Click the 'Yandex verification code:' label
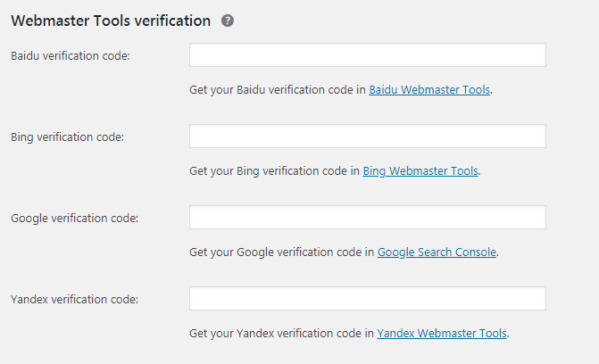The width and height of the screenshot is (599, 364). point(75,300)
